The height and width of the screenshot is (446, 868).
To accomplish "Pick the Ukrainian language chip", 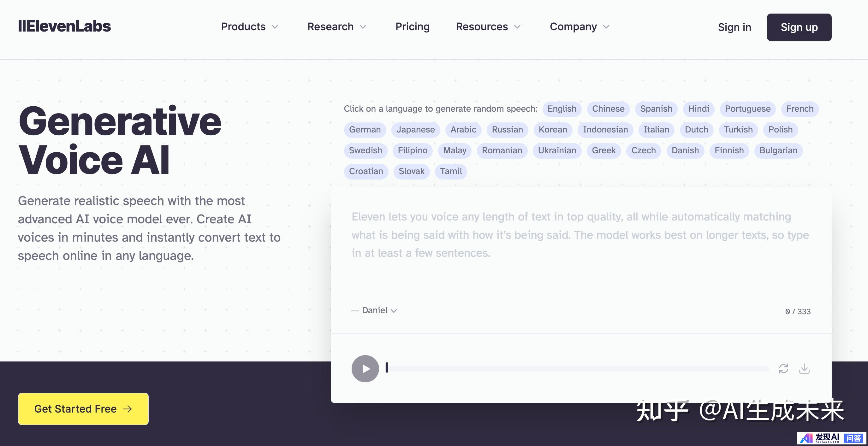I will pyautogui.click(x=557, y=150).
